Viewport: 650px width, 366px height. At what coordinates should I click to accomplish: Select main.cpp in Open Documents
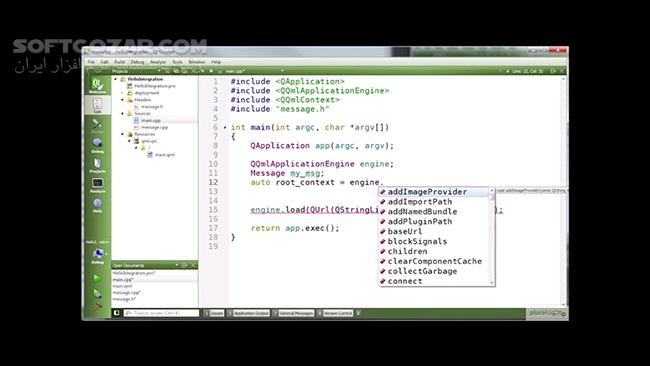point(123,280)
